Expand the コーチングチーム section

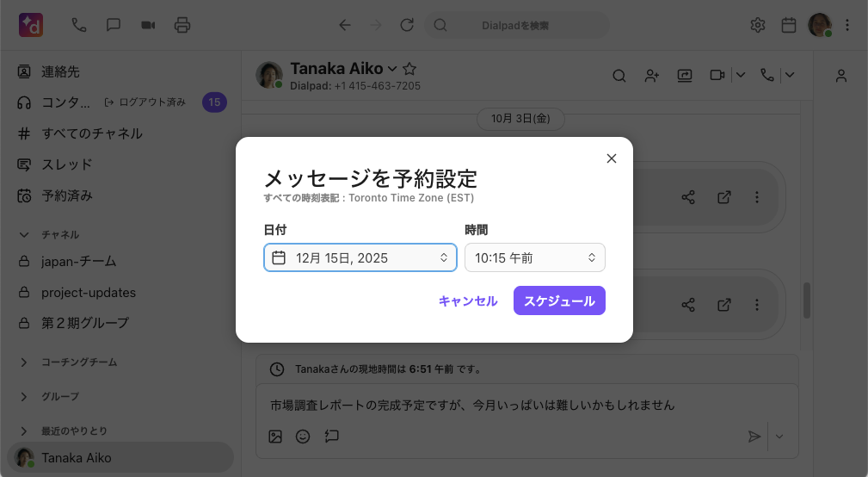point(24,362)
